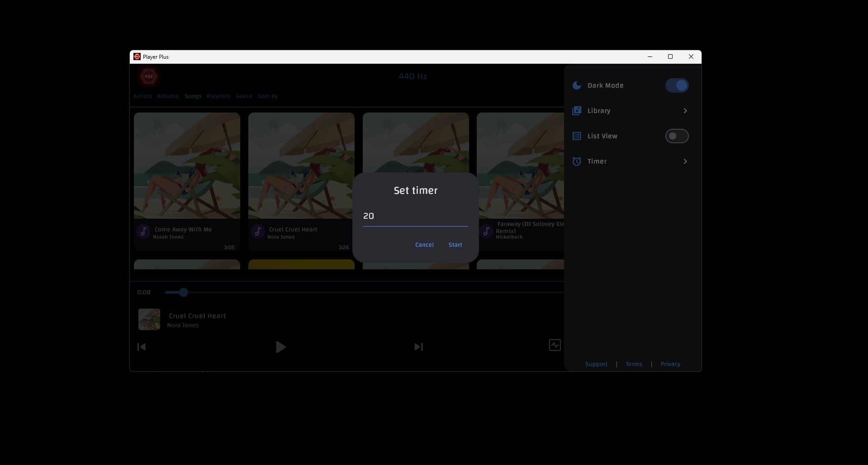
Task: Click the timer minutes input field showing 20
Action: tap(415, 216)
